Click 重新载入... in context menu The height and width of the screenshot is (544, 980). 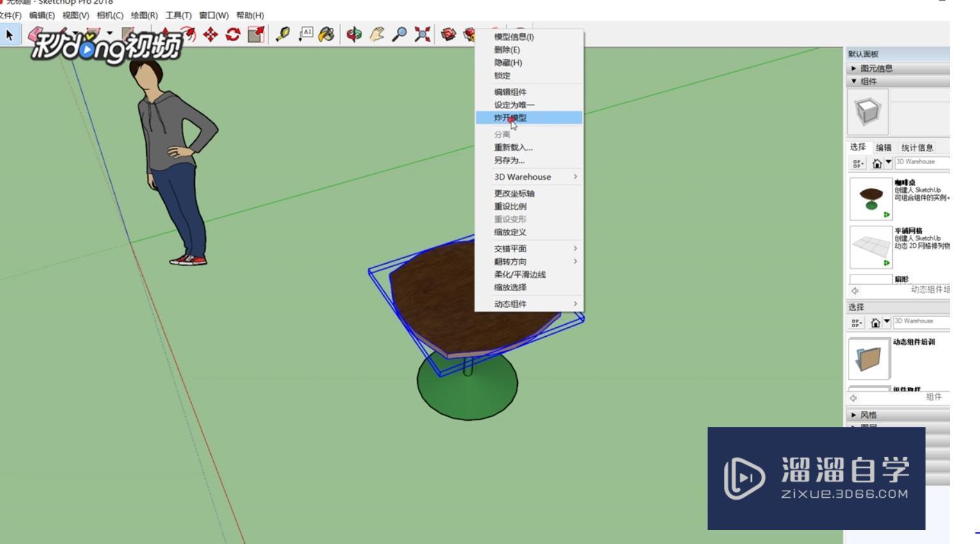[x=529, y=148]
